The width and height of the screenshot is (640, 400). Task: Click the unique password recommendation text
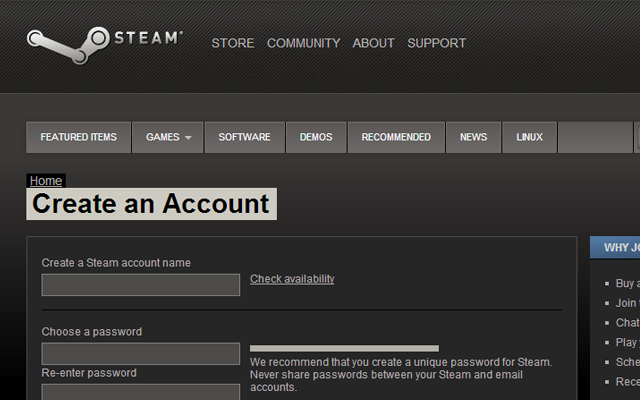point(401,375)
